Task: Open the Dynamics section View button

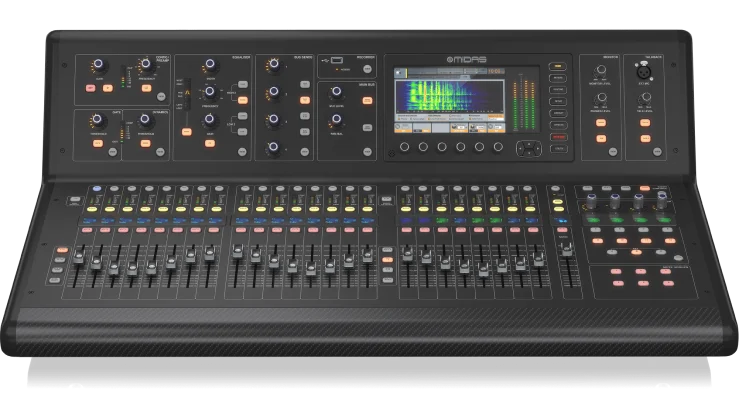Action: click(x=160, y=152)
